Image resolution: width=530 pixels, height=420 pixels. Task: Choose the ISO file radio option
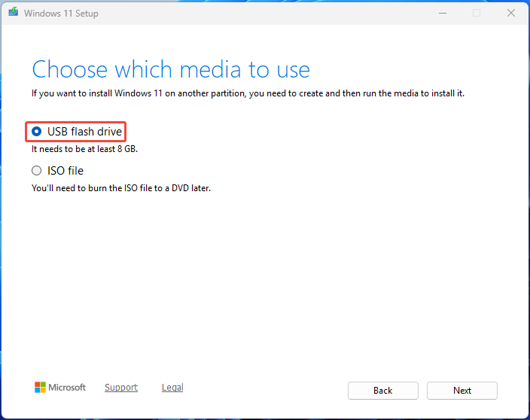[x=36, y=171]
